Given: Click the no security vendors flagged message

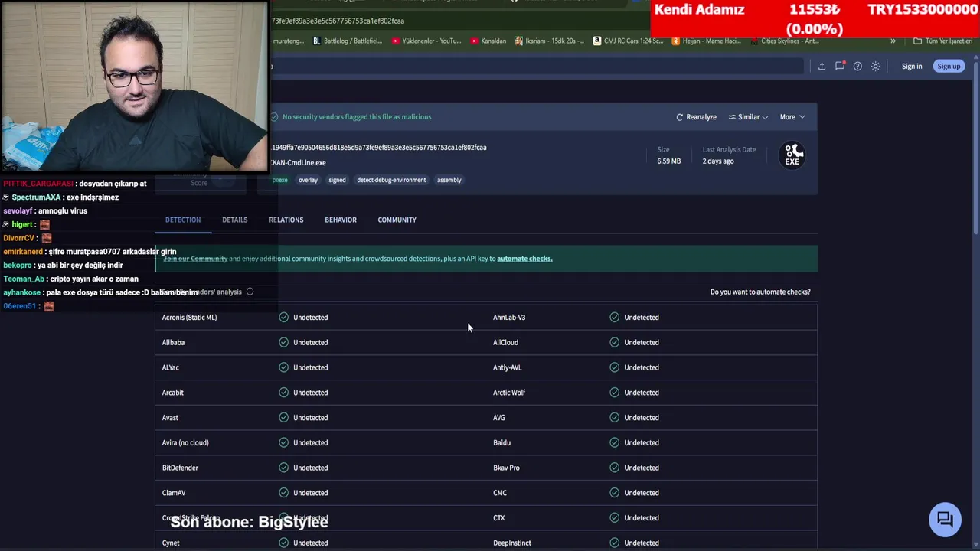Looking at the screenshot, I should tap(357, 117).
